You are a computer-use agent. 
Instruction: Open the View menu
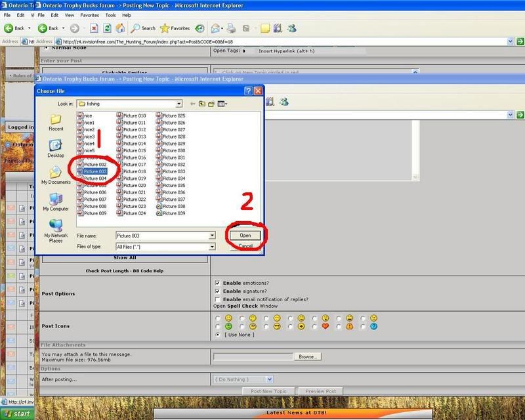(x=70, y=15)
